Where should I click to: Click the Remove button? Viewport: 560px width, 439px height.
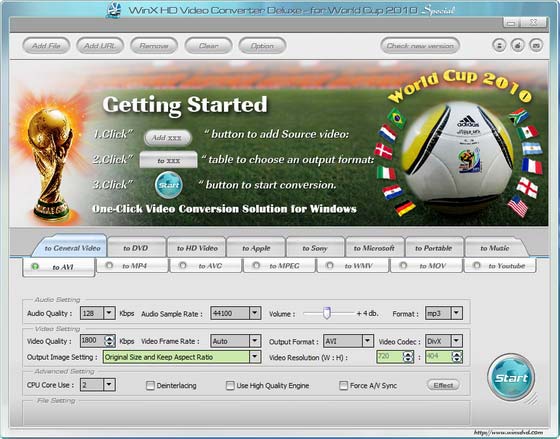coord(154,46)
